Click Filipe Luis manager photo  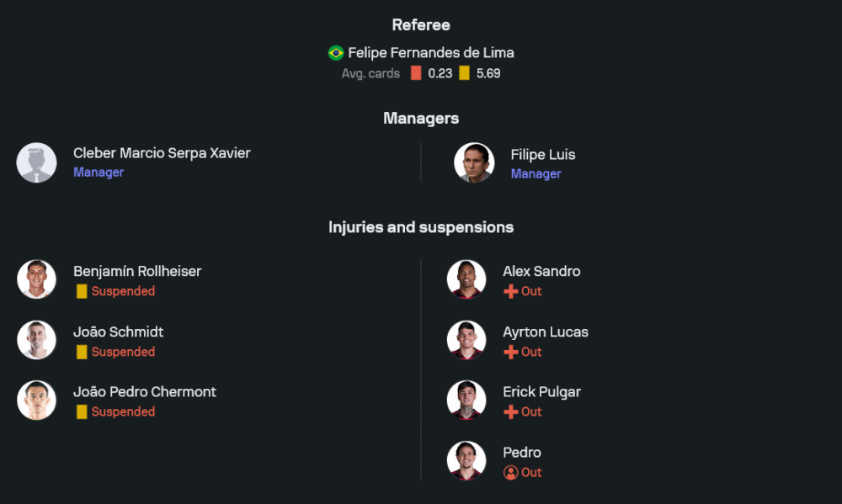pos(474,162)
